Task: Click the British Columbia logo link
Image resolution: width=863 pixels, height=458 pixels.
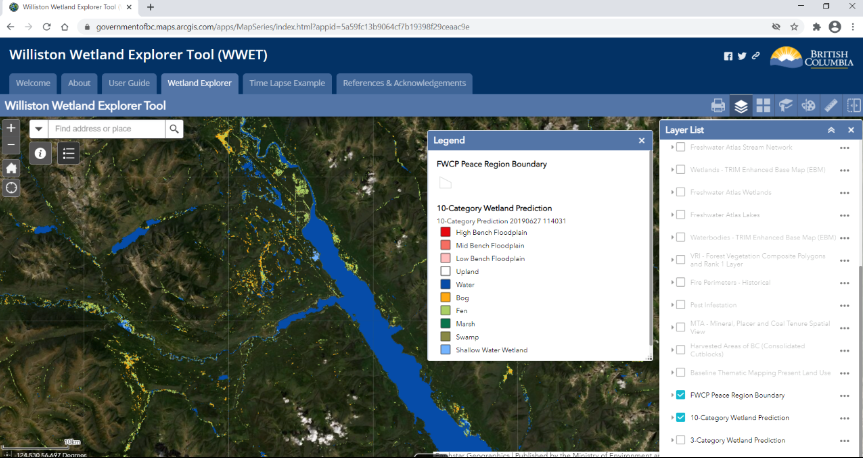Action: click(811, 57)
